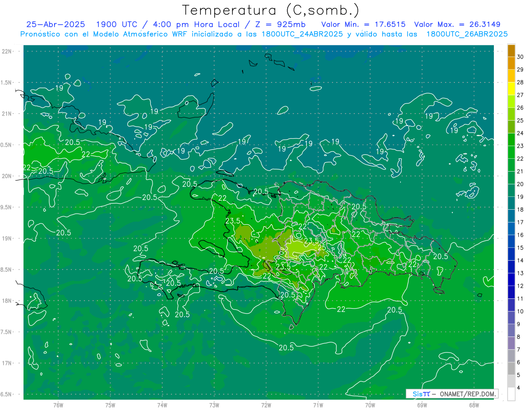Click "4:00 pm Hora Local" text

(197, 24)
